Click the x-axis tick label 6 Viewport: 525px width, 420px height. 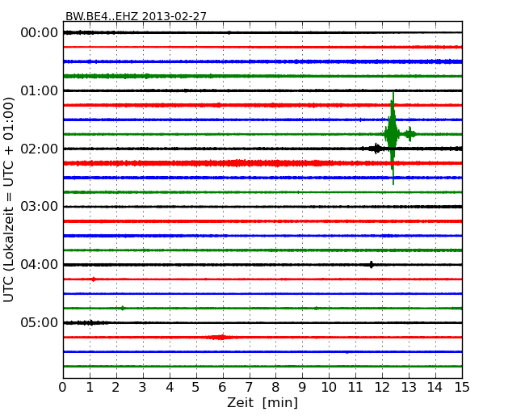pyautogui.click(x=222, y=388)
